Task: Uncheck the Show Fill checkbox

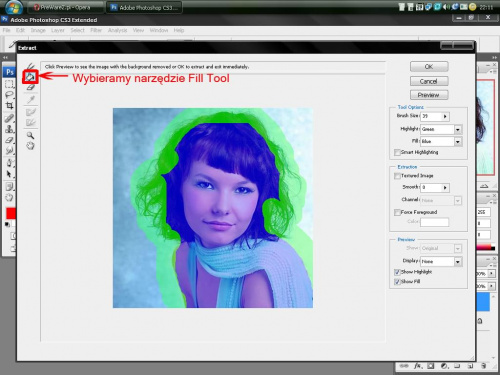Action: (397, 282)
